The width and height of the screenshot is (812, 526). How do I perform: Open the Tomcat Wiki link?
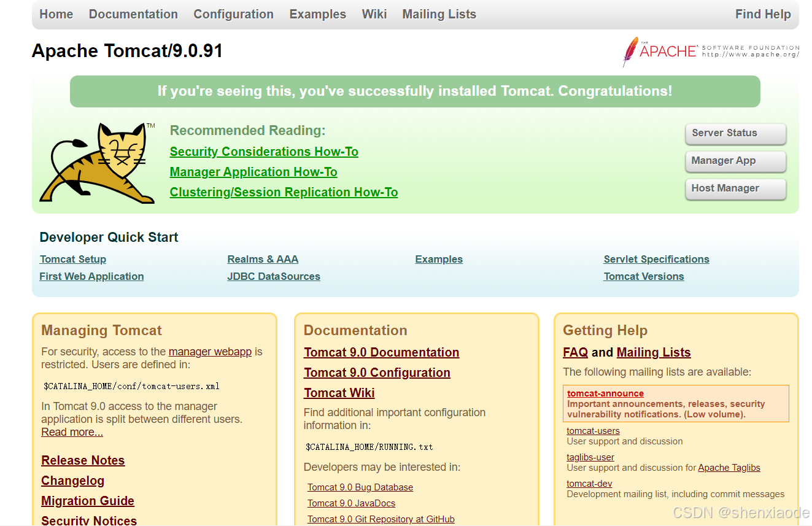[x=339, y=393]
